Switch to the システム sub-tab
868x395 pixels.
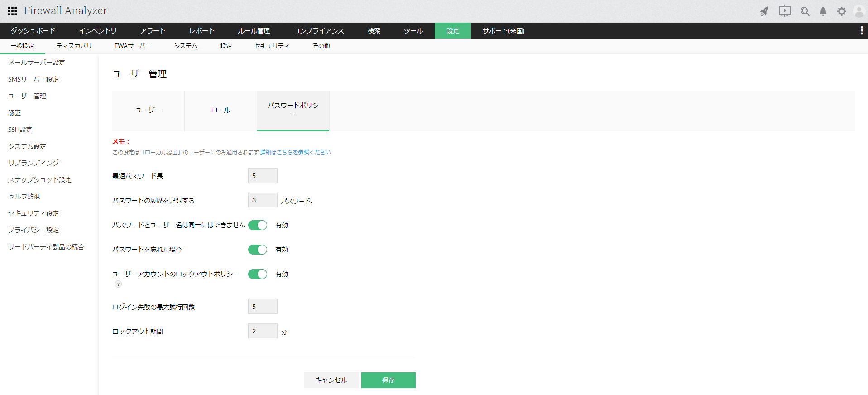186,46
